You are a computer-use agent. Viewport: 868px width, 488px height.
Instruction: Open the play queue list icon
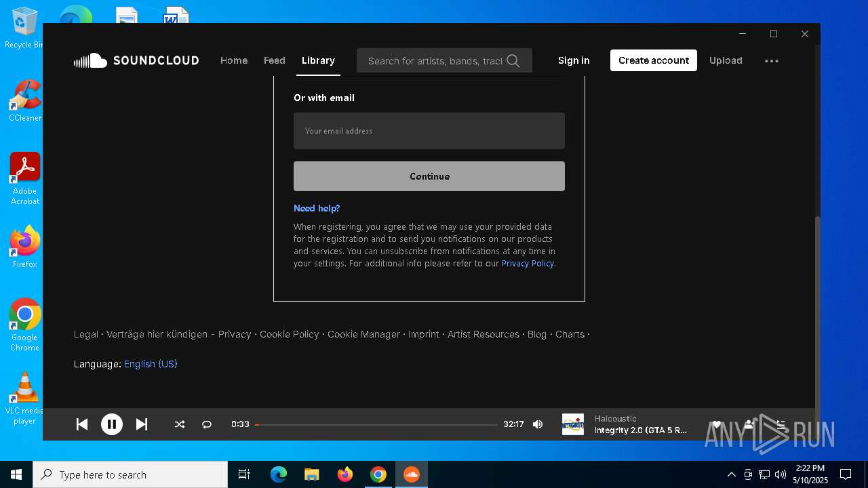pyautogui.click(x=781, y=424)
